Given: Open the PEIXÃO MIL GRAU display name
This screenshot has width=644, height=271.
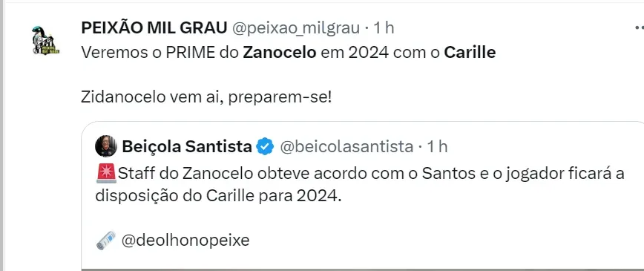Looking at the screenshot, I should (x=154, y=28).
